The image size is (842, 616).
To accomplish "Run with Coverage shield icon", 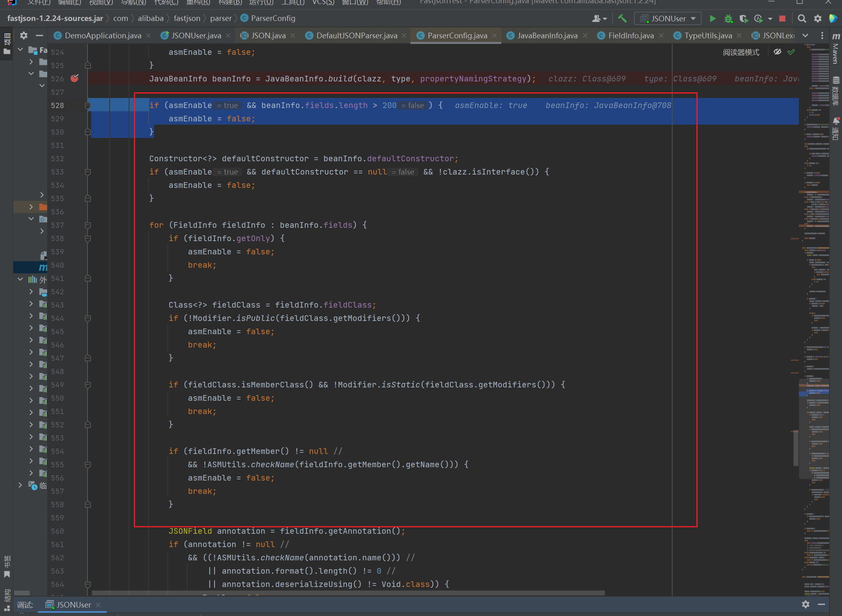I will click(x=743, y=19).
